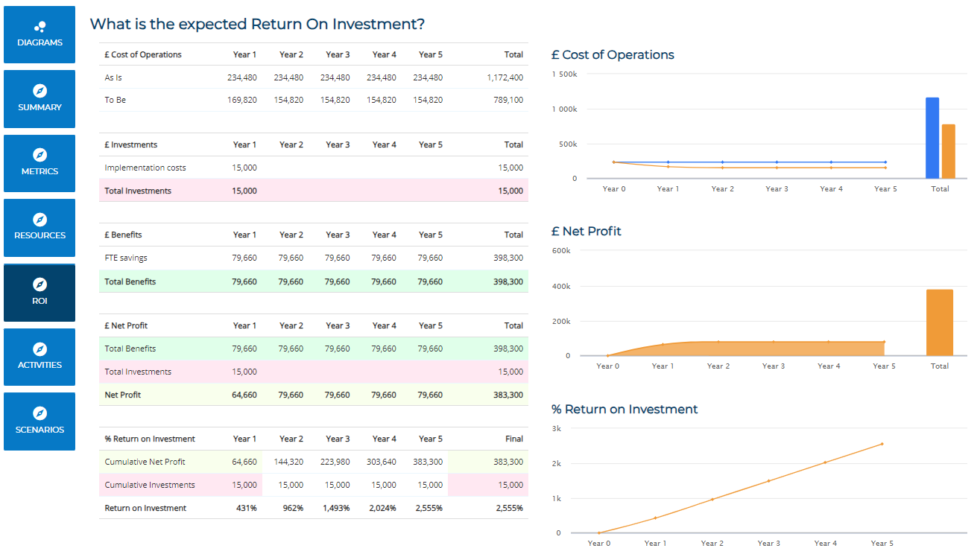Click the Scenarios compass icon
The width and height of the screenshot is (980, 560).
40,413
